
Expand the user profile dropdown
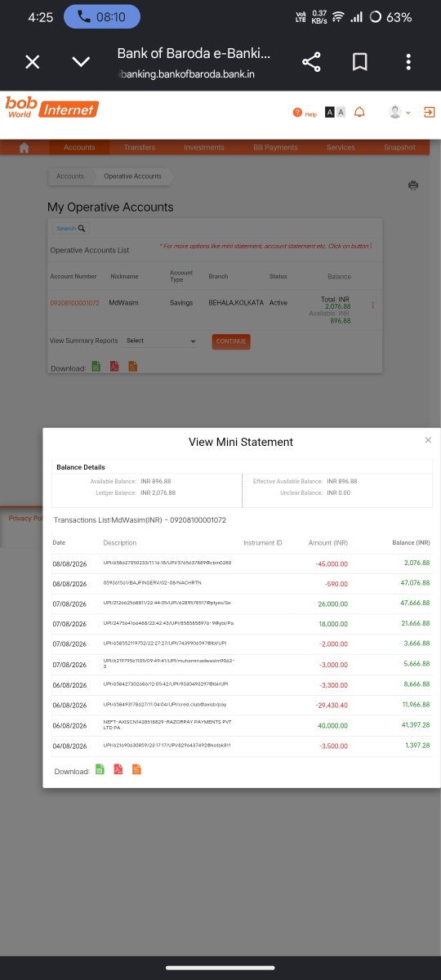399,112
